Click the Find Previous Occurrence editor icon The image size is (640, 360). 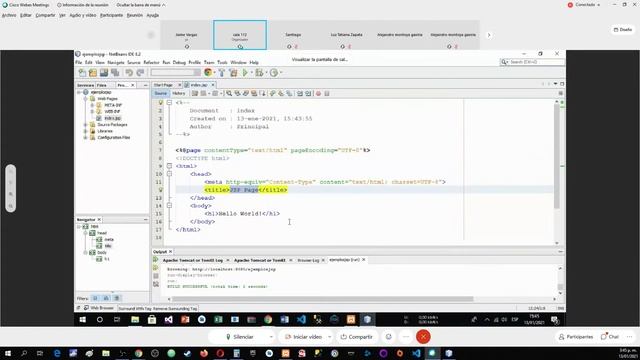(238, 93)
